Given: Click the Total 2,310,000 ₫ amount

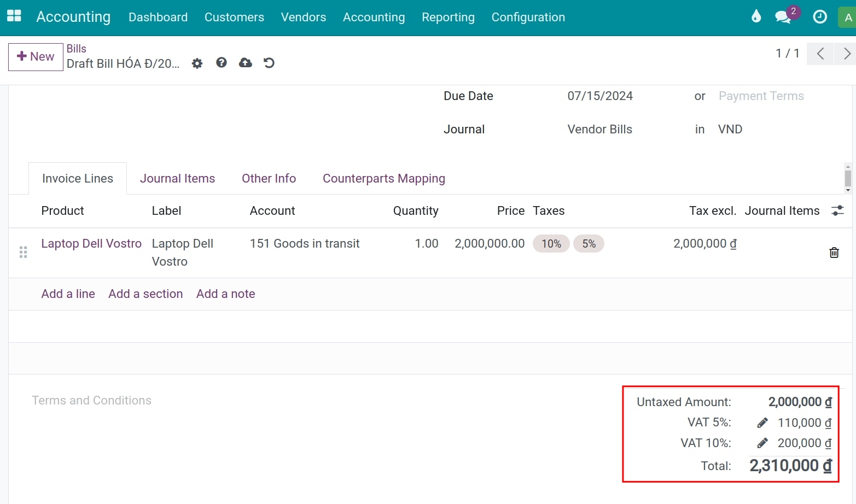Looking at the screenshot, I should click(x=791, y=466).
